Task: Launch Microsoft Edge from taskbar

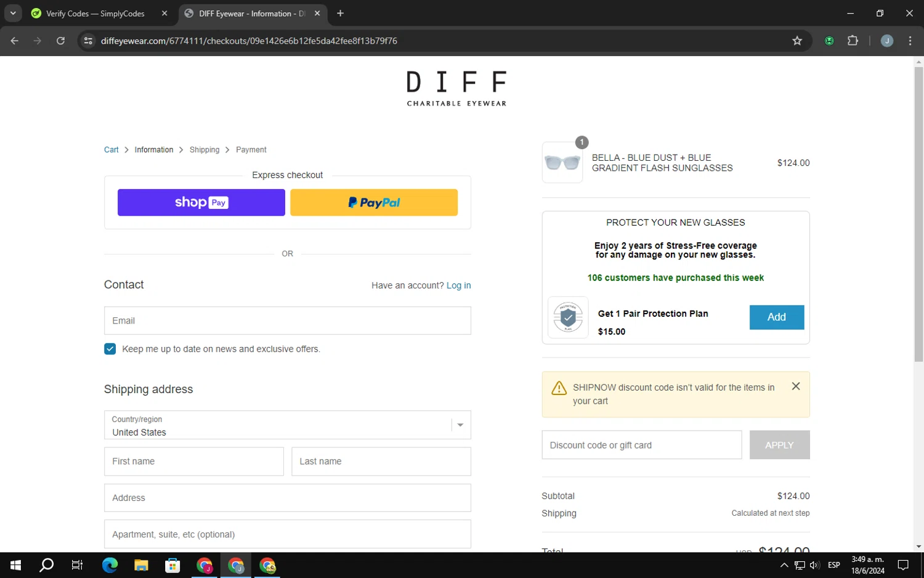Action: (x=110, y=565)
